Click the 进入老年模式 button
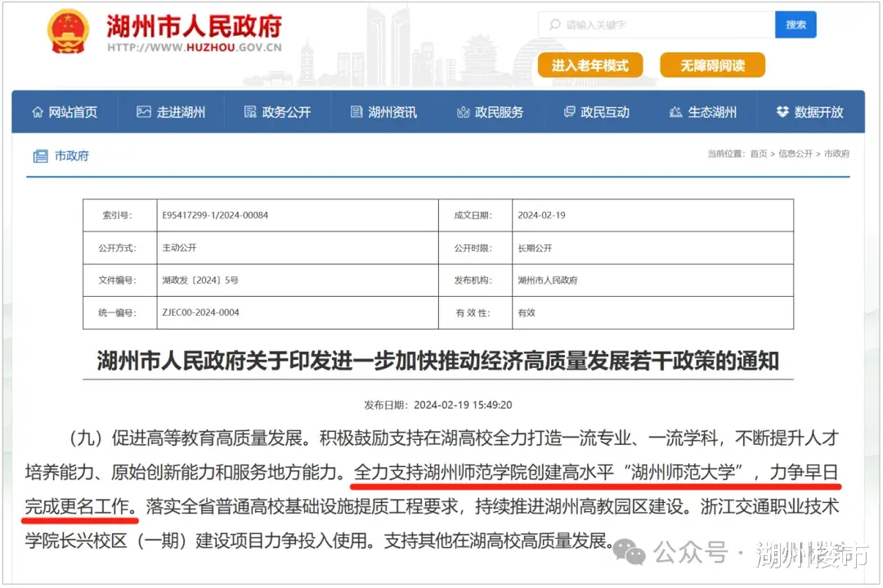Screen dimensions: 883x588 pyautogui.click(x=589, y=65)
